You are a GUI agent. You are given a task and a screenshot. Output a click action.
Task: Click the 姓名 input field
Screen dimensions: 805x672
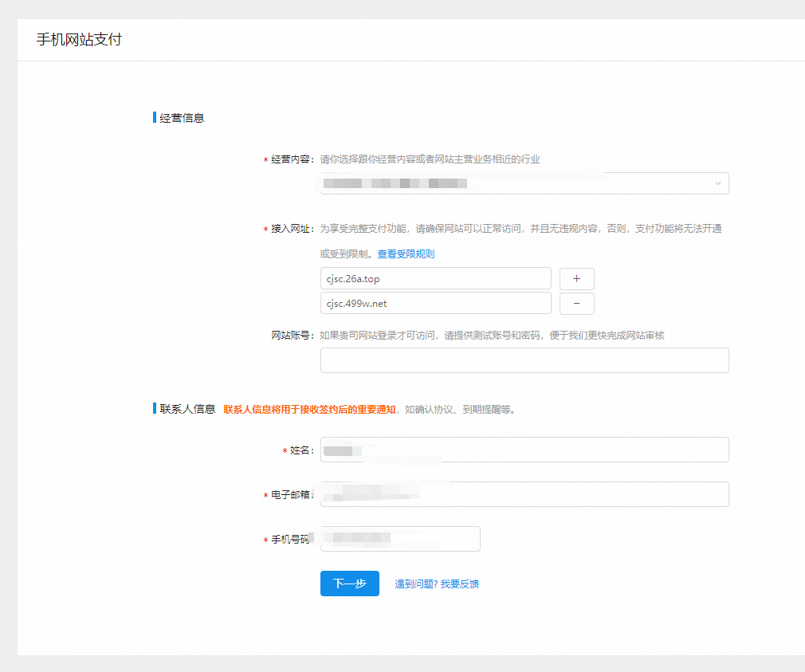(x=524, y=450)
